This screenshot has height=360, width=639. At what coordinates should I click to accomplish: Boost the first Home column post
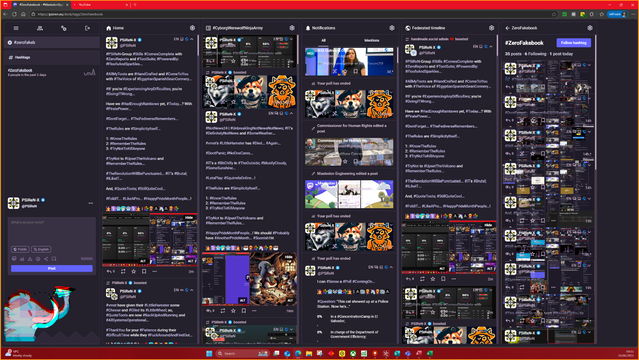coord(123,271)
